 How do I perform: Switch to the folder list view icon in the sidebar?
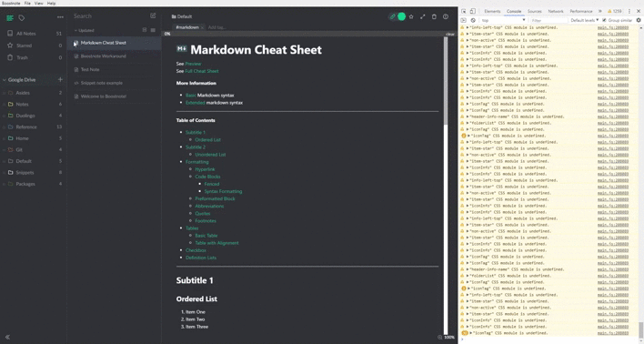click(x=10, y=17)
